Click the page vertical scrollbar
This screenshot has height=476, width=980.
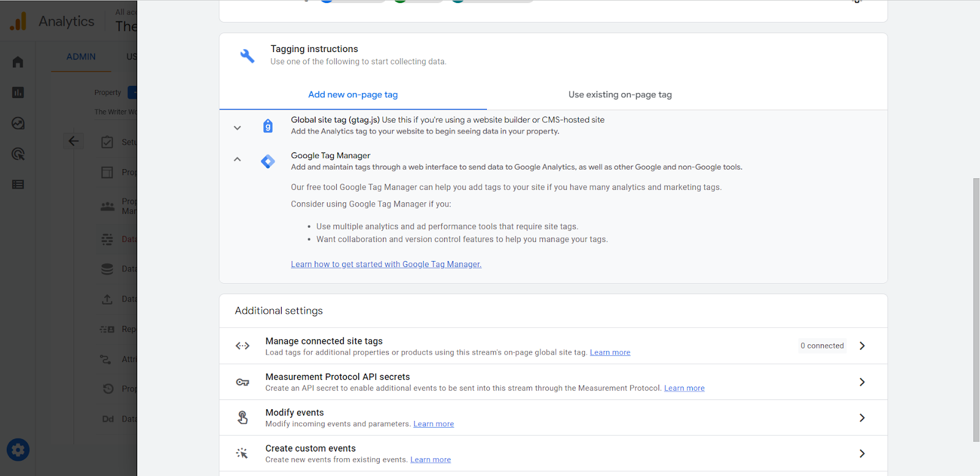point(976,310)
